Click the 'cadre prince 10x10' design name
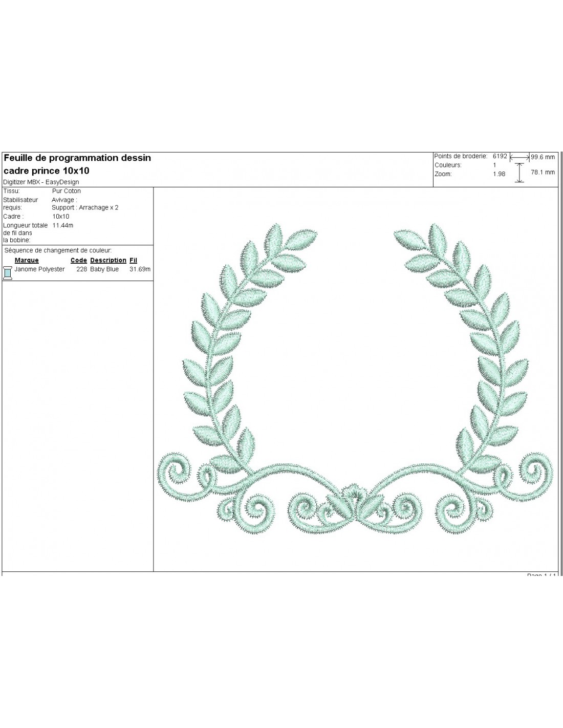This screenshot has height=728, width=563. click(x=47, y=170)
